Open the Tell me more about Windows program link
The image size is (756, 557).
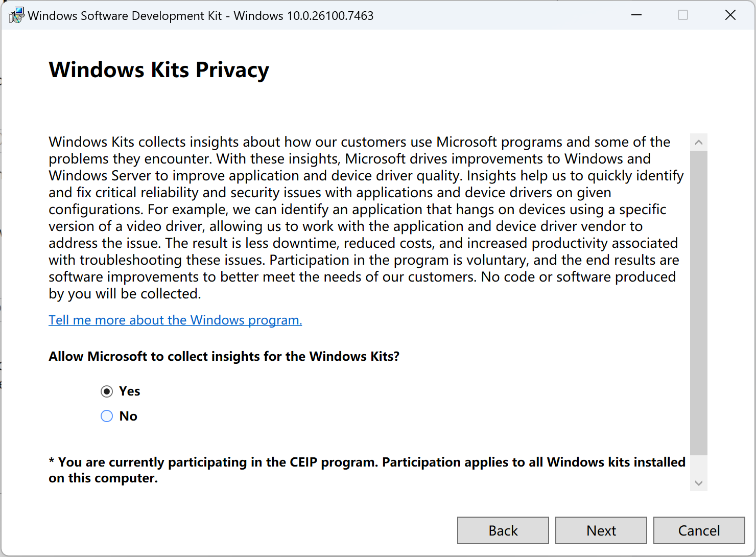pyautogui.click(x=175, y=320)
